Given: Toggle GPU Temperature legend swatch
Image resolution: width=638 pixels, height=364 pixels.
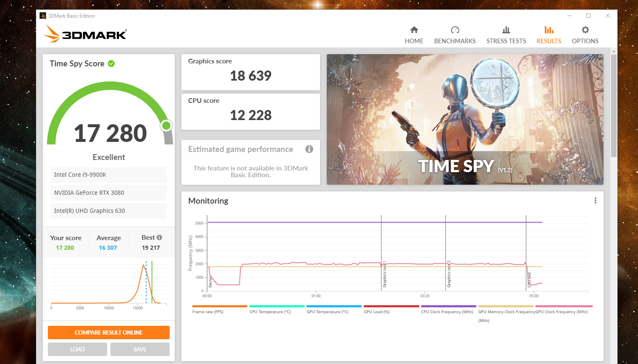Looking at the screenshot, I should 334,306.
